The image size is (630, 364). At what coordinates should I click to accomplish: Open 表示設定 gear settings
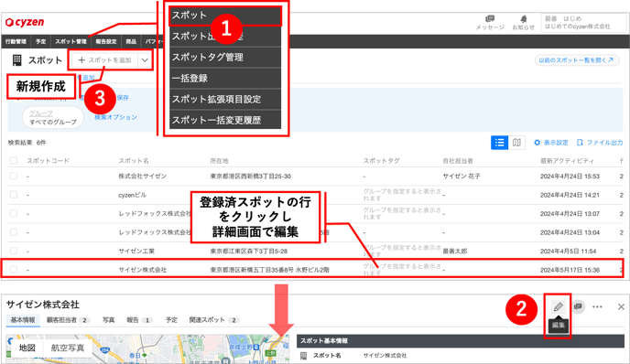coord(551,143)
